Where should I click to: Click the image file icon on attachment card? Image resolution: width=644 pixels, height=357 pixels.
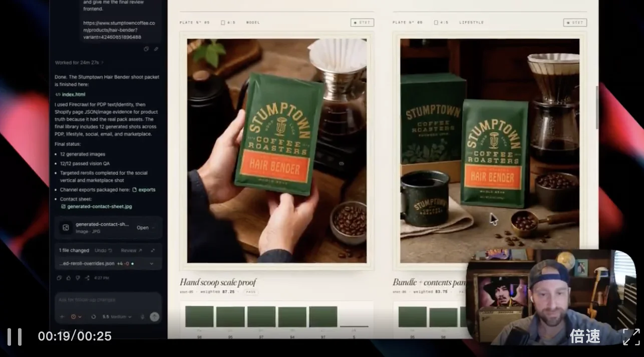pyautogui.click(x=65, y=228)
